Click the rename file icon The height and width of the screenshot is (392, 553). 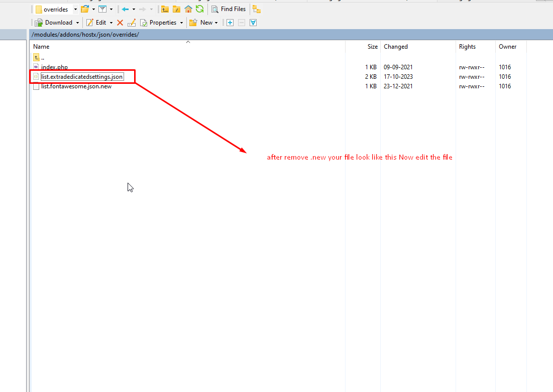[x=132, y=23]
